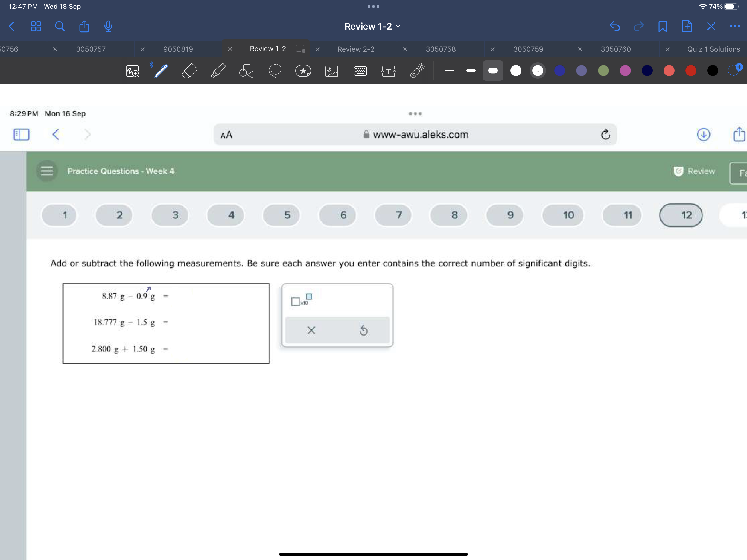Open Safari page settings via the AA button
This screenshot has width=747, height=560.
(x=226, y=135)
